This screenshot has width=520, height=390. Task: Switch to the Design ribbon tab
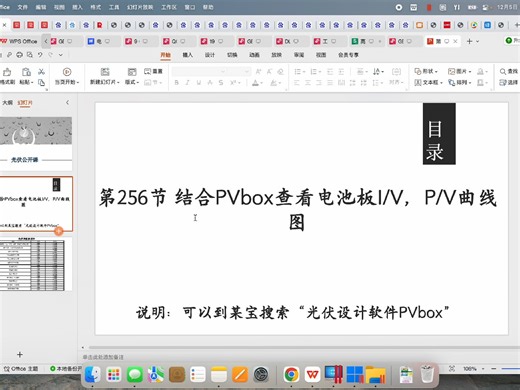[210, 55]
